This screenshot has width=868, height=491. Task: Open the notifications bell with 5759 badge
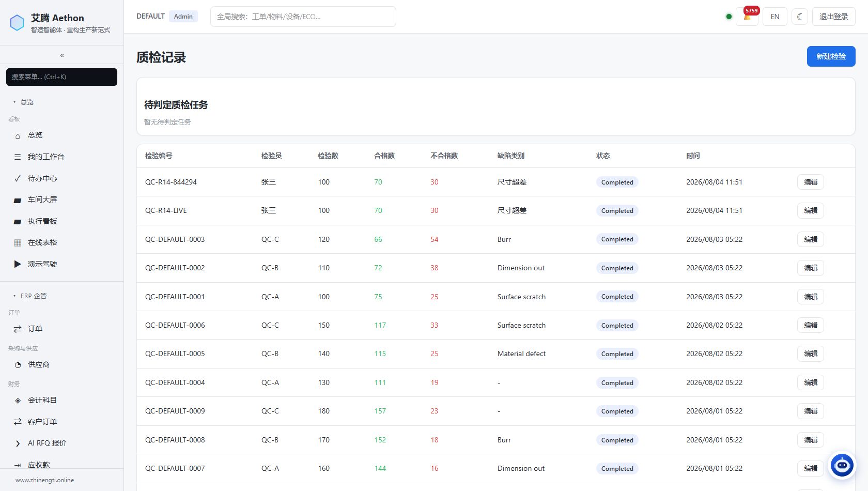(x=747, y=17)
